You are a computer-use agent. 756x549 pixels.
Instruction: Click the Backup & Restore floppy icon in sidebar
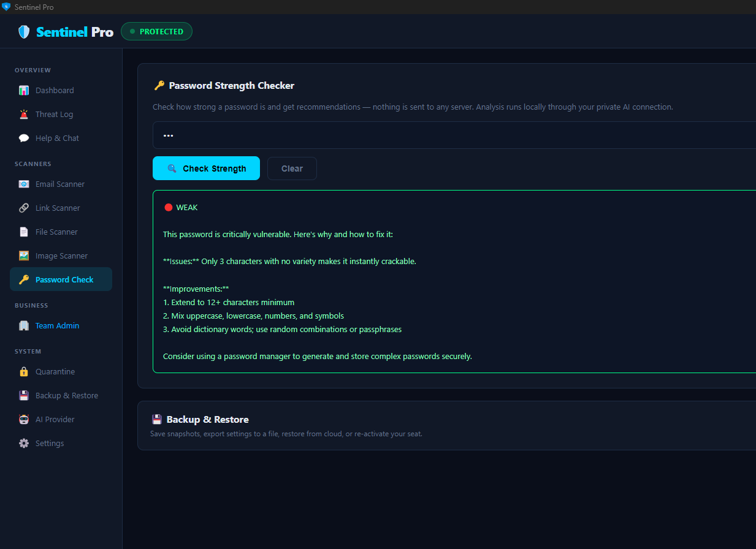click(24, 395)
